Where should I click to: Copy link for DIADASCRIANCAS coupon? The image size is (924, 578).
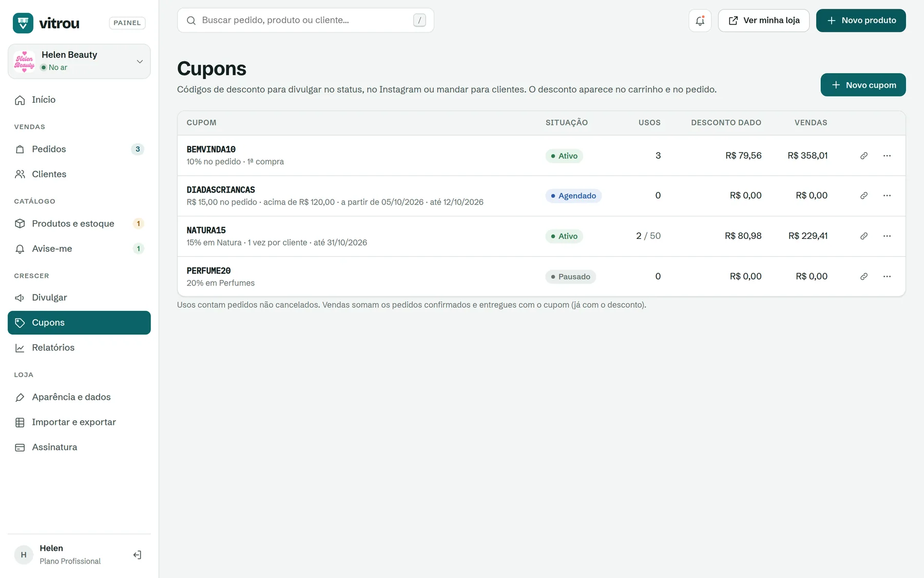point(864,196)
